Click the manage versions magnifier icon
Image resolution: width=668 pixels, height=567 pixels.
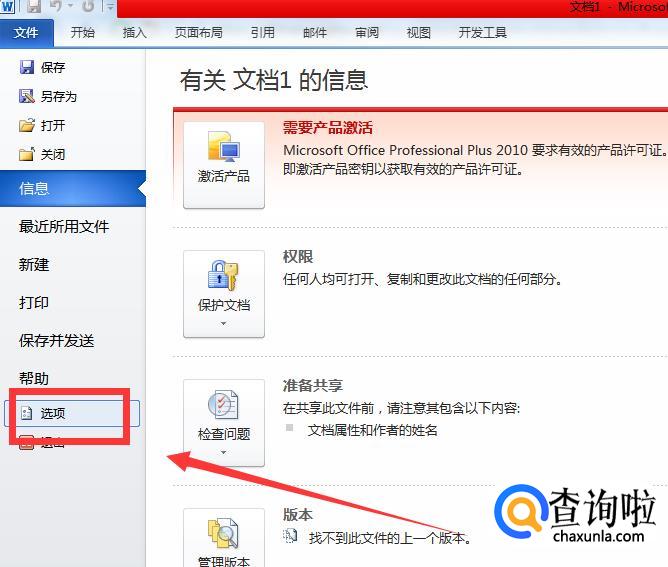[224, 533]
